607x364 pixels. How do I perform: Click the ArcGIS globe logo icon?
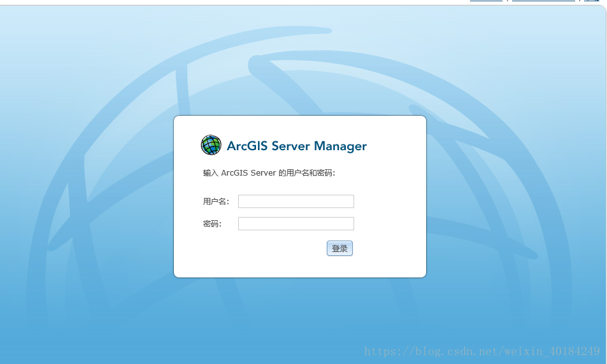coord(211,144)
